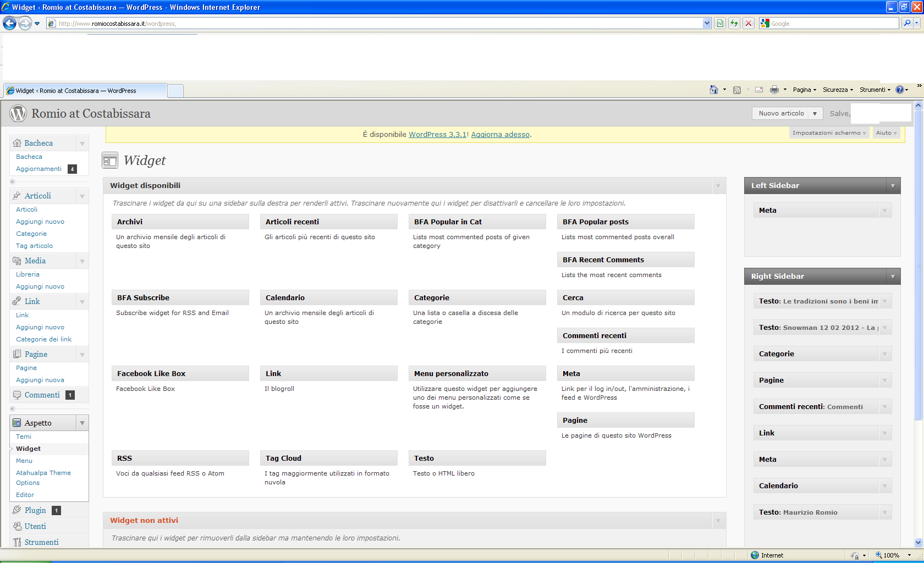Click the Articoli pin icon
This screenshot has width=924, height=563.
point(17,196)
